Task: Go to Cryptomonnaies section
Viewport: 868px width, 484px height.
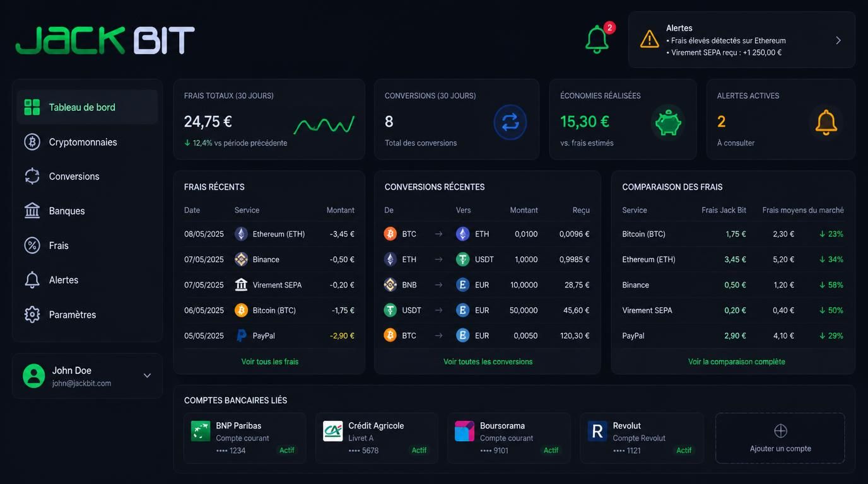Action: [87, 142]
